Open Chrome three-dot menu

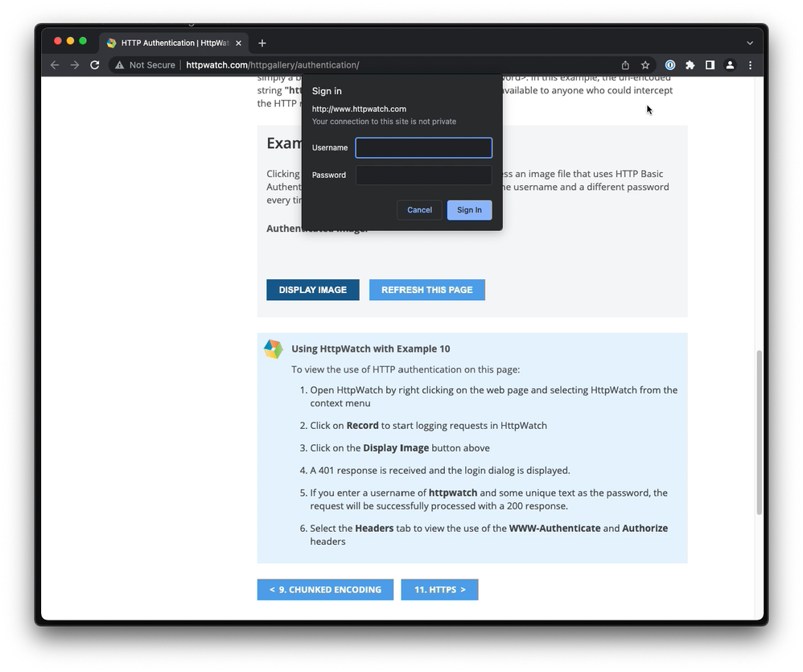pyautogui.click(x=750, y=65)
